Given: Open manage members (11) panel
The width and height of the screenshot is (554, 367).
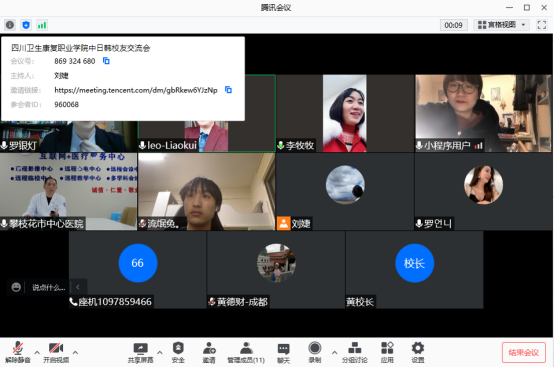Looking at the screenshot, I should 246,353.
